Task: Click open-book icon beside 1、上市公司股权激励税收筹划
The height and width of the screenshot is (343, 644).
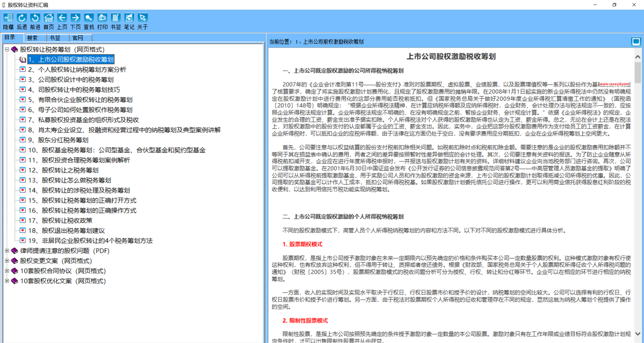Action: 23,59
